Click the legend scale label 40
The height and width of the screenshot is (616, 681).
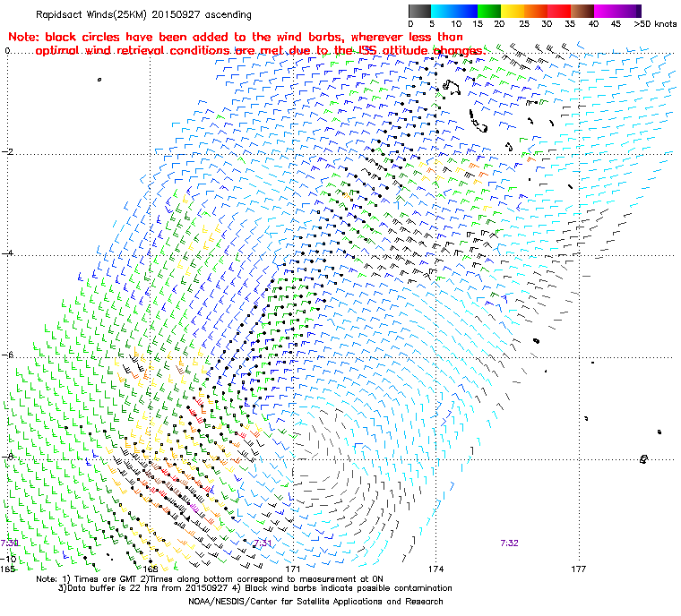593,24
